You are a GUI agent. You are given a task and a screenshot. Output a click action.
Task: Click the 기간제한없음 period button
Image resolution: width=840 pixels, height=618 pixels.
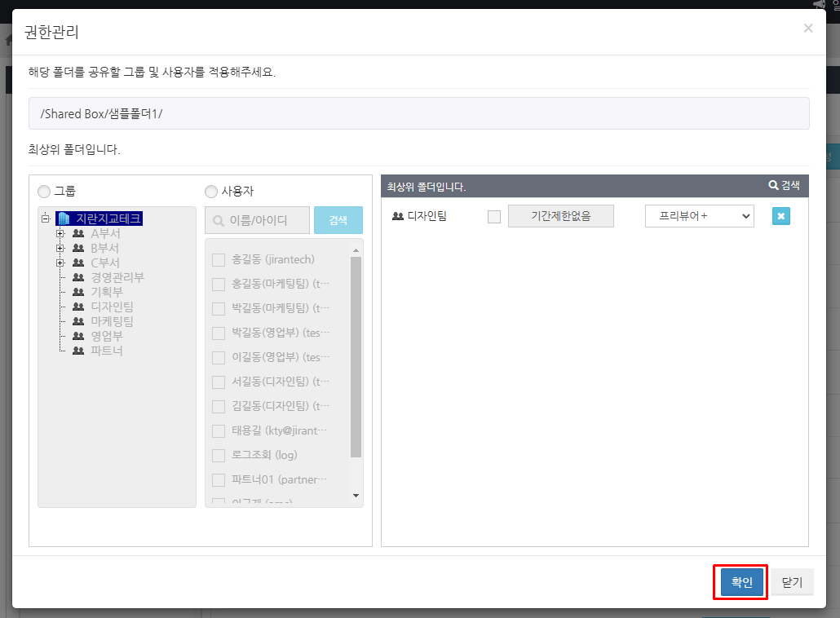pos(561,216)
